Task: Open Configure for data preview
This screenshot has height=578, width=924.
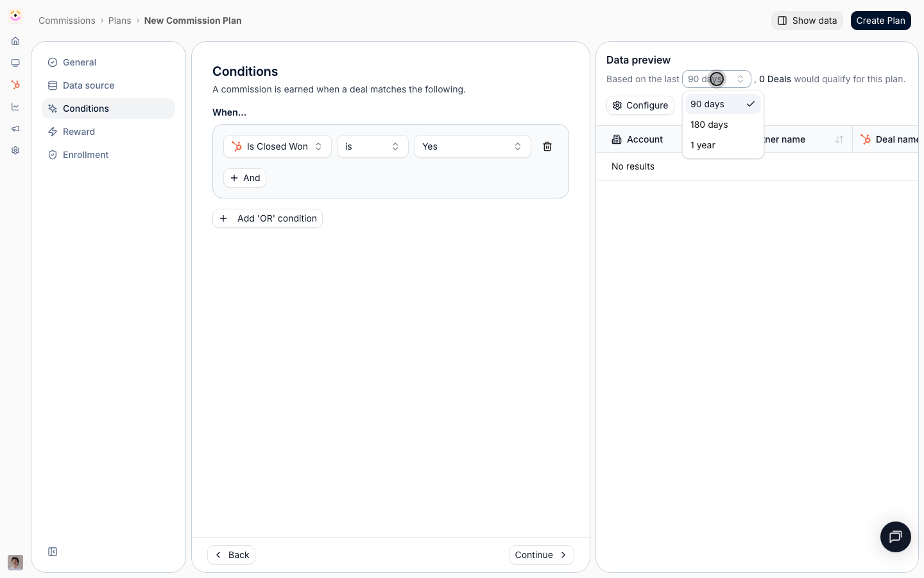Action: click(640, 105)
